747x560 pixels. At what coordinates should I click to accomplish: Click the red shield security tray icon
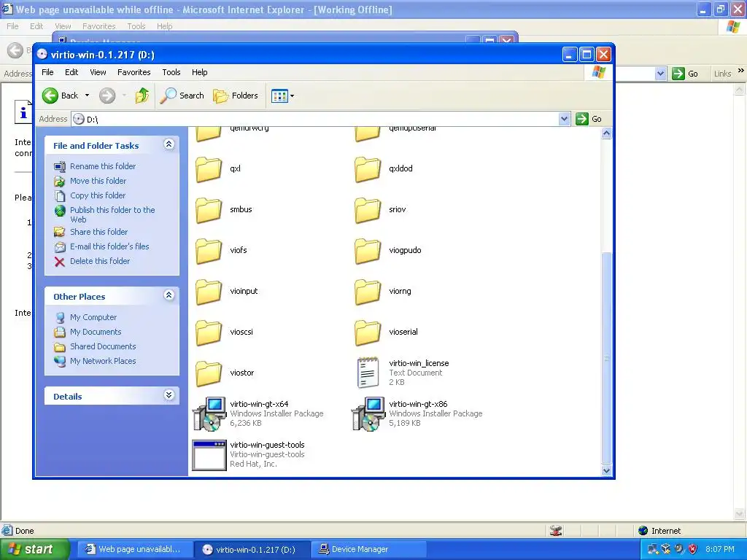coord(693,550)
